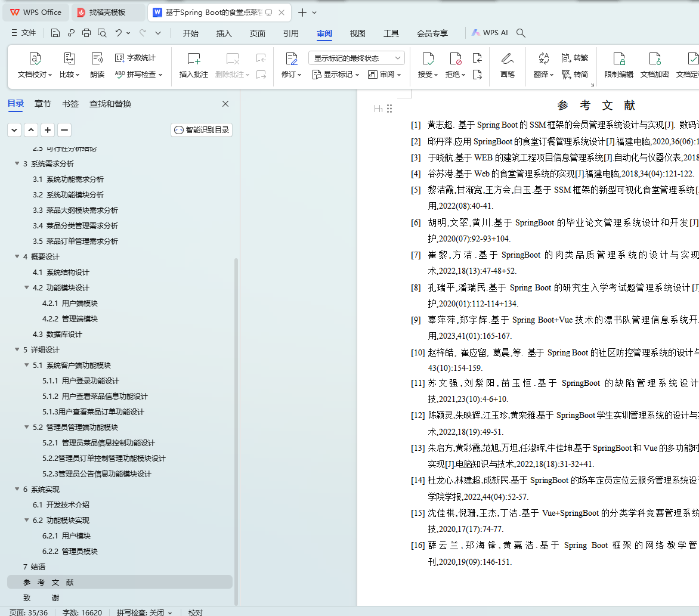Click the 翻译 translate icon

[x=543, y=65]
